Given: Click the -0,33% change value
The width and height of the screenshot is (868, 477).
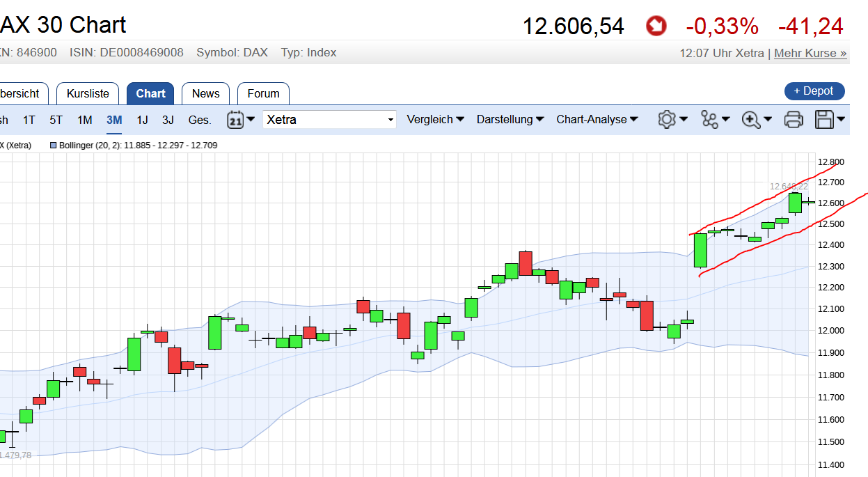Looking at the screenshot, I should coord(722,26).
